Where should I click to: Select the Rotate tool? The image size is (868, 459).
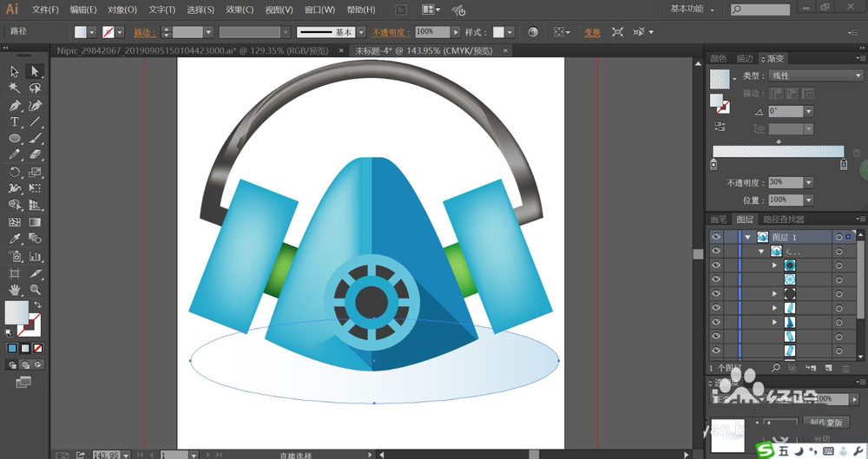15,172
